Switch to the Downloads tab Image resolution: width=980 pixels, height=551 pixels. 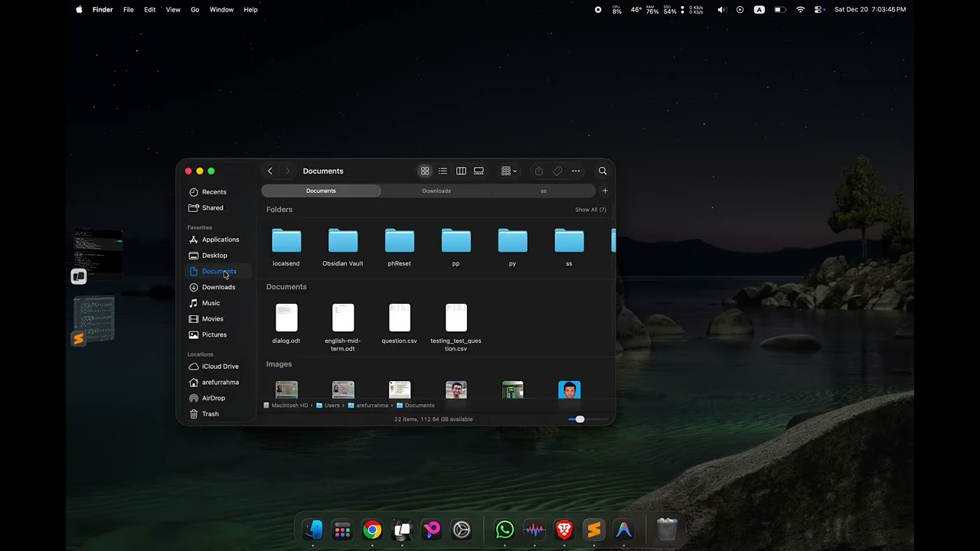click(x=436, y=191)
